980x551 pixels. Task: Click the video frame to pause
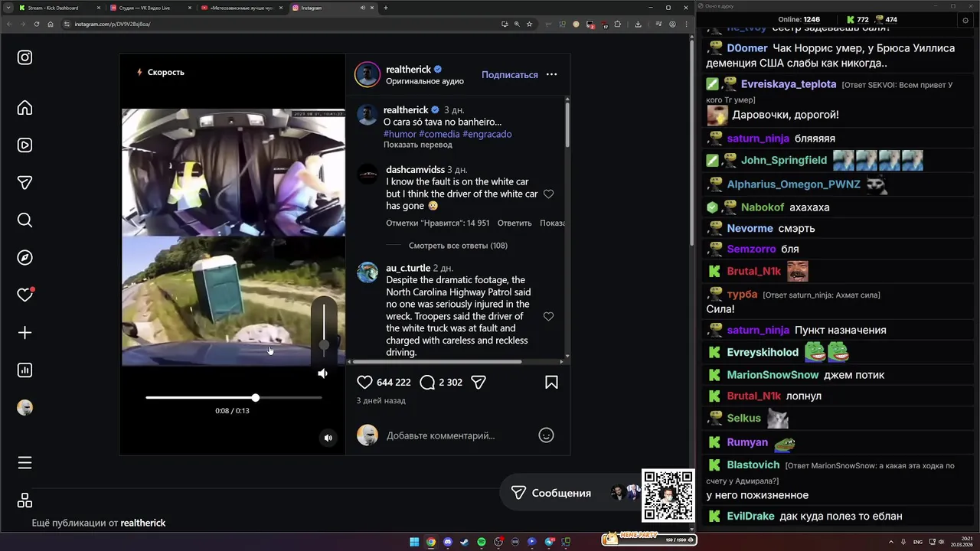234,237
